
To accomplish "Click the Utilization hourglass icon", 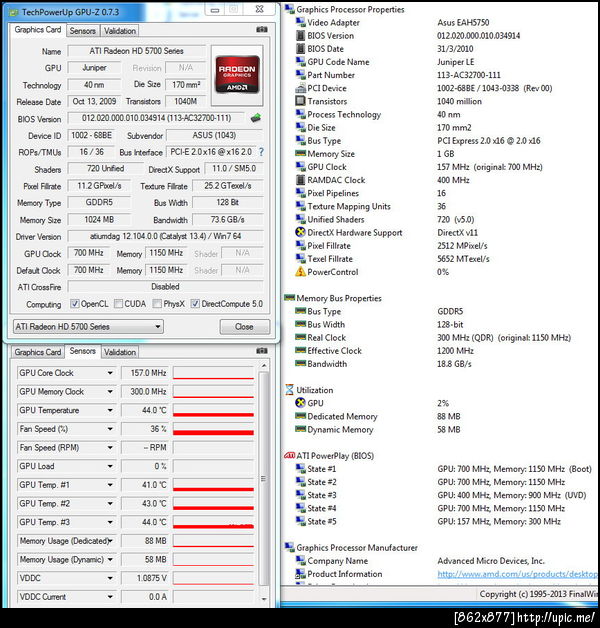I will point(289,390).
